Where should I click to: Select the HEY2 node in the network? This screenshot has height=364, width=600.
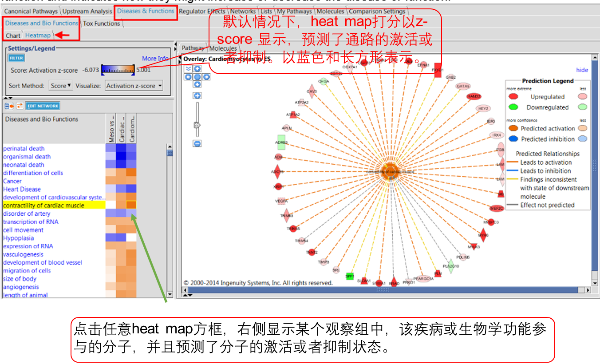[x=483, y=108]
